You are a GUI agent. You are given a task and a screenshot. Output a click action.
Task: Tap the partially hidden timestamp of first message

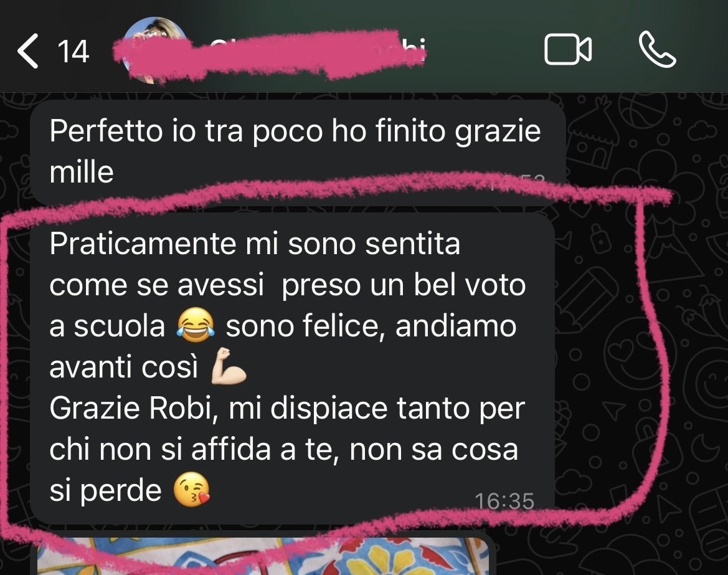click(x=516, y=182)
